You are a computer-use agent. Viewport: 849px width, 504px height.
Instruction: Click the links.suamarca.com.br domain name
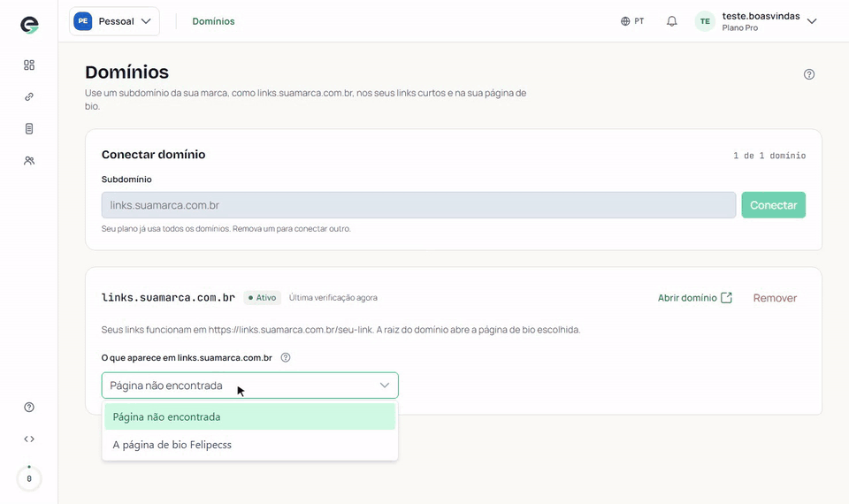click(x=168, y=297)
